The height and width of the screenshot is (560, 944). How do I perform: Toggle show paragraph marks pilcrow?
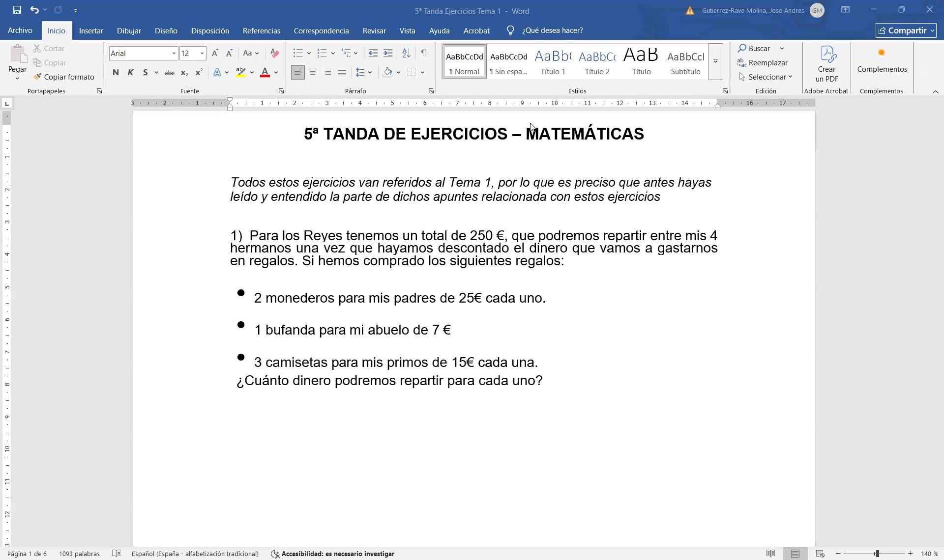424,53
